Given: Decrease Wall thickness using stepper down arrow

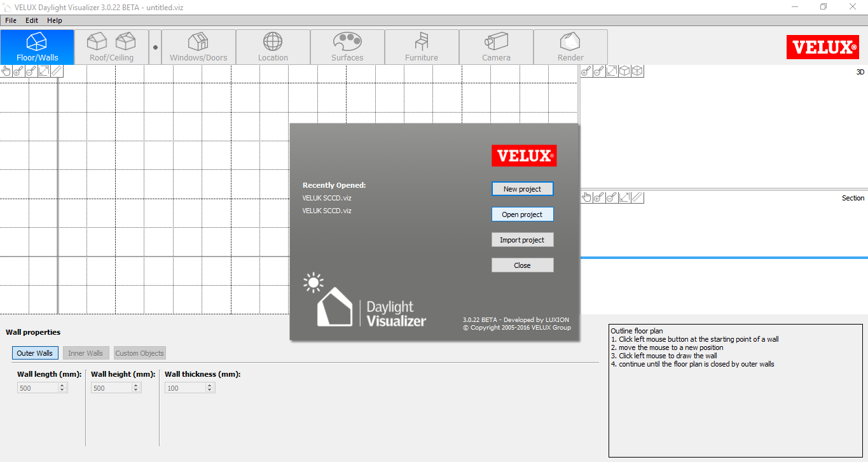Looking at the screenshot, I should [x=210, y=390].
